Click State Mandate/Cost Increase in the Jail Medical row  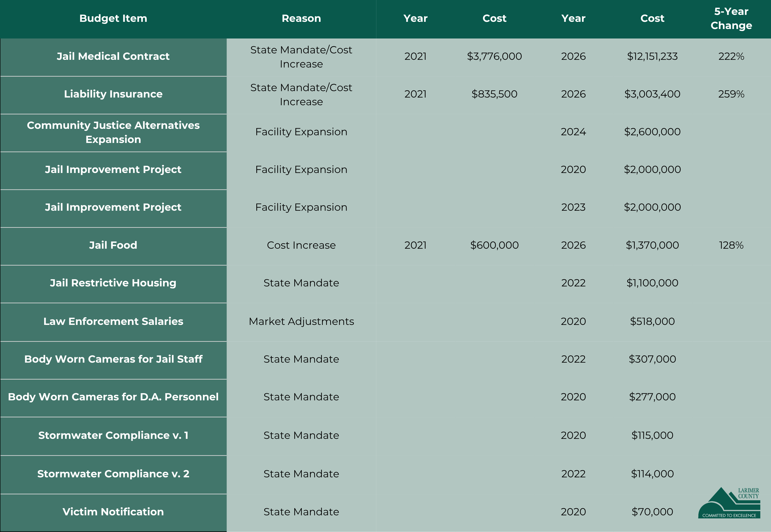tap(301, 57)
